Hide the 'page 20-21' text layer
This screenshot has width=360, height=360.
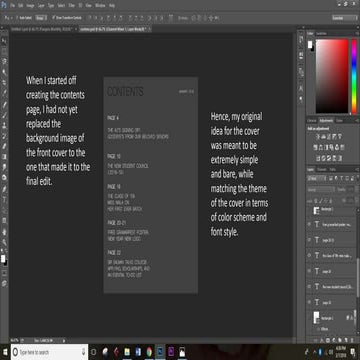coord(309,240)
